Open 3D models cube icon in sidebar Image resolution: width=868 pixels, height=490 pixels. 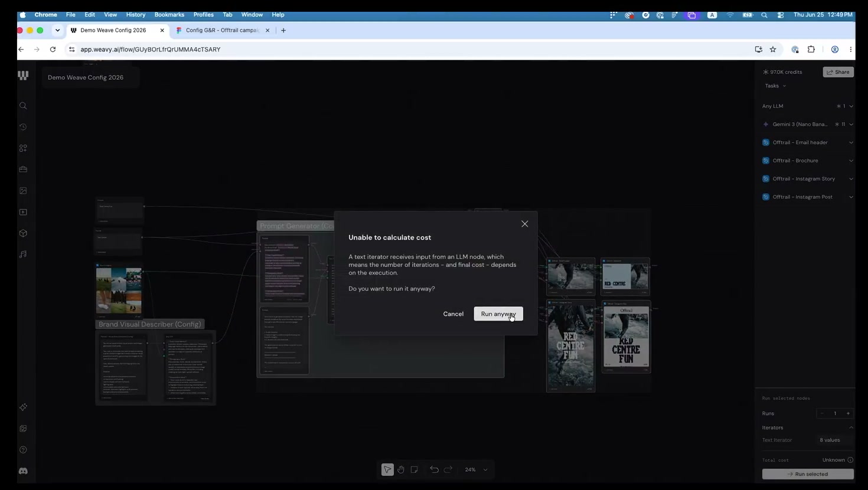[x=23, y=233]
